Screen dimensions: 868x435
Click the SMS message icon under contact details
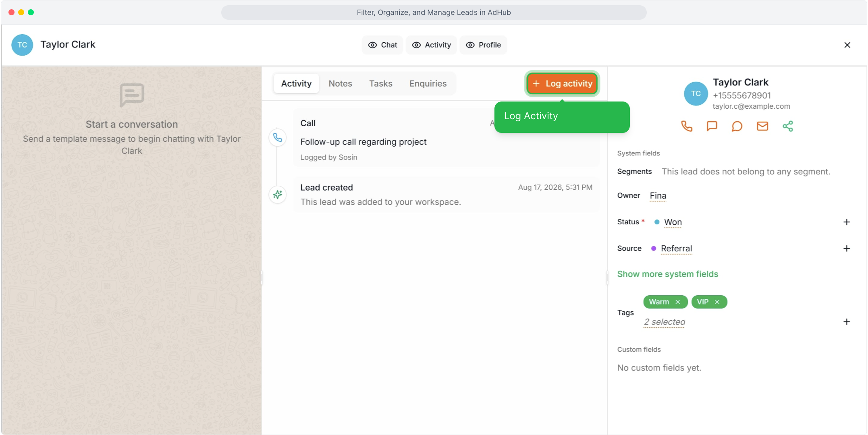[712, 126]
